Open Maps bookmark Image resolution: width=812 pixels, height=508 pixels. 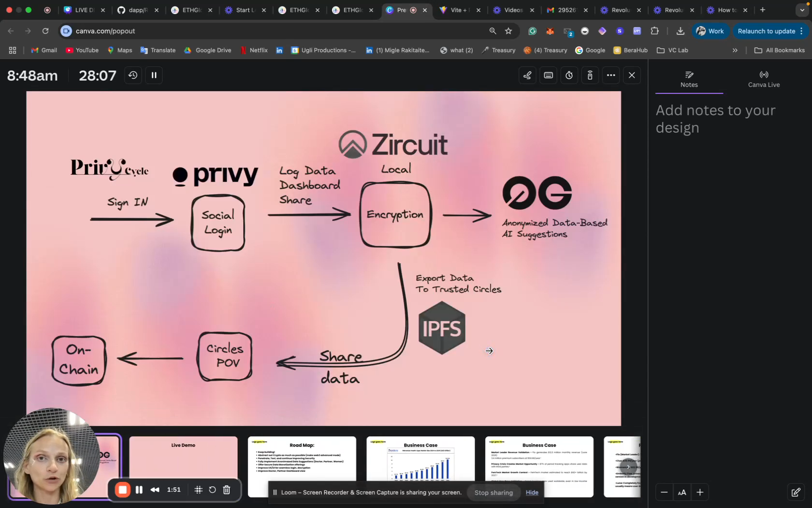(x=119, y=50)
